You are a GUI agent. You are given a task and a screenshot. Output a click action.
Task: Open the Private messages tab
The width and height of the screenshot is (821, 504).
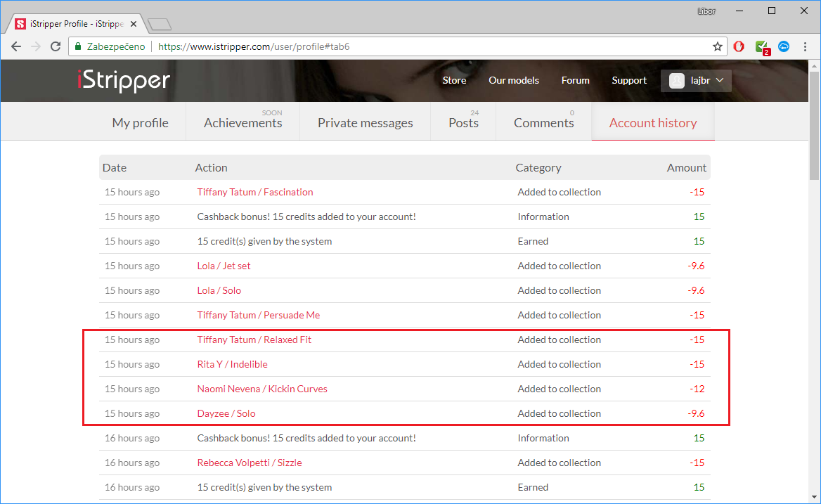pyautogui.click(x=365, y=122)
